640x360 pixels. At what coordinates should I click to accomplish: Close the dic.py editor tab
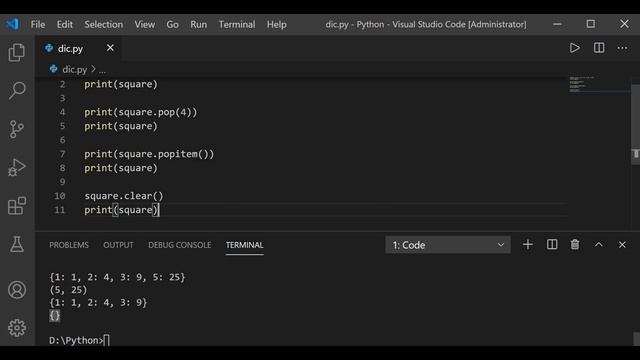pos(110,48)
